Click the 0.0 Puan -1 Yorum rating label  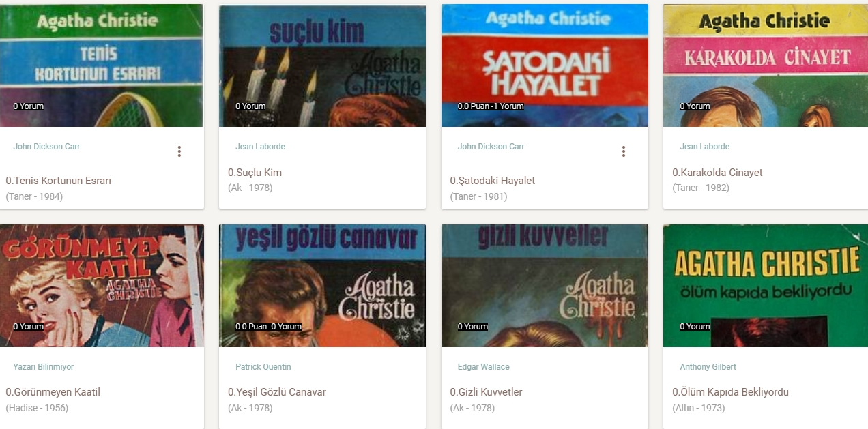pos(491,106)
